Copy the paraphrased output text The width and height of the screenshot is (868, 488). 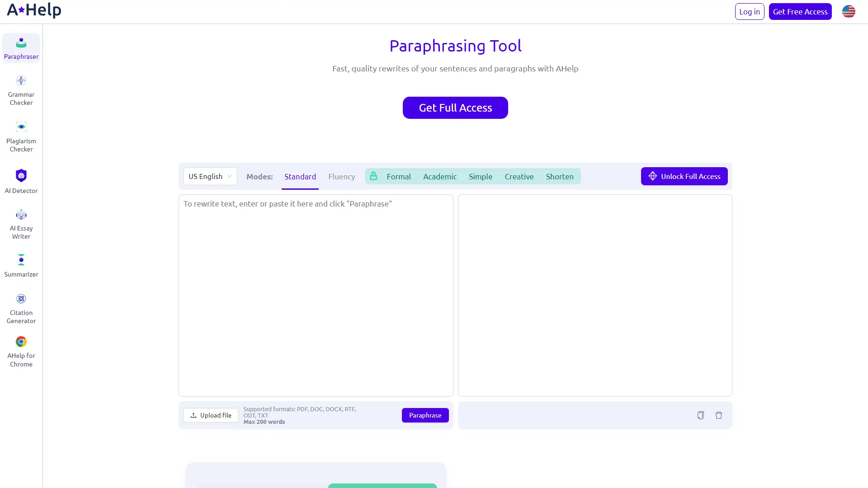[700, 415]
